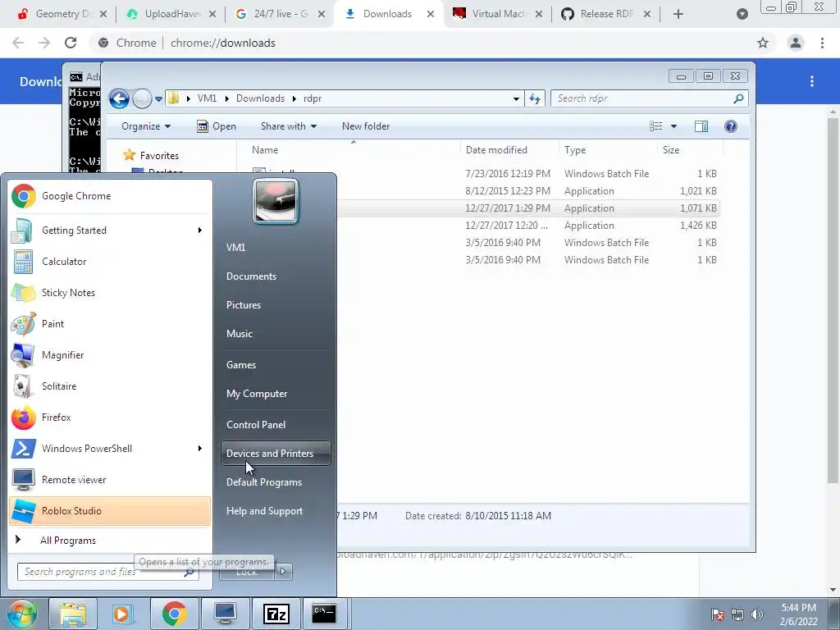Open Share with dropdown
The height and width of the screenshot is (630, 840).
tap(289, 126)
